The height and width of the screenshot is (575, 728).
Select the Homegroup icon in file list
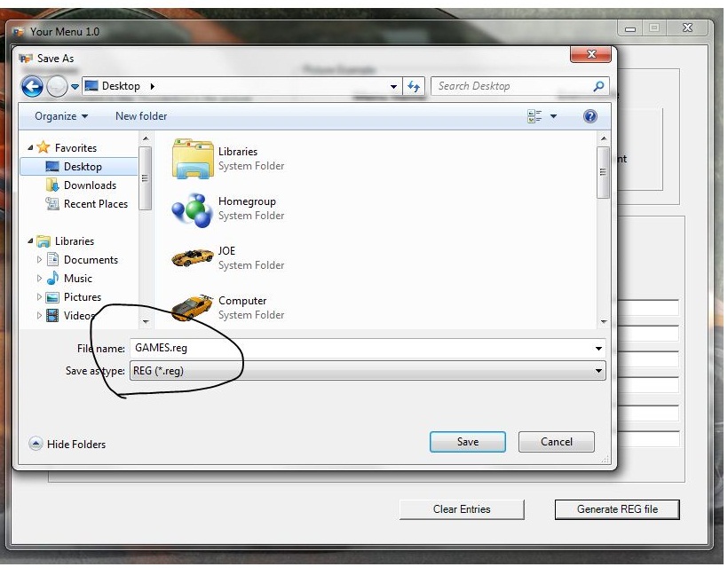click(x=193, y=209)
